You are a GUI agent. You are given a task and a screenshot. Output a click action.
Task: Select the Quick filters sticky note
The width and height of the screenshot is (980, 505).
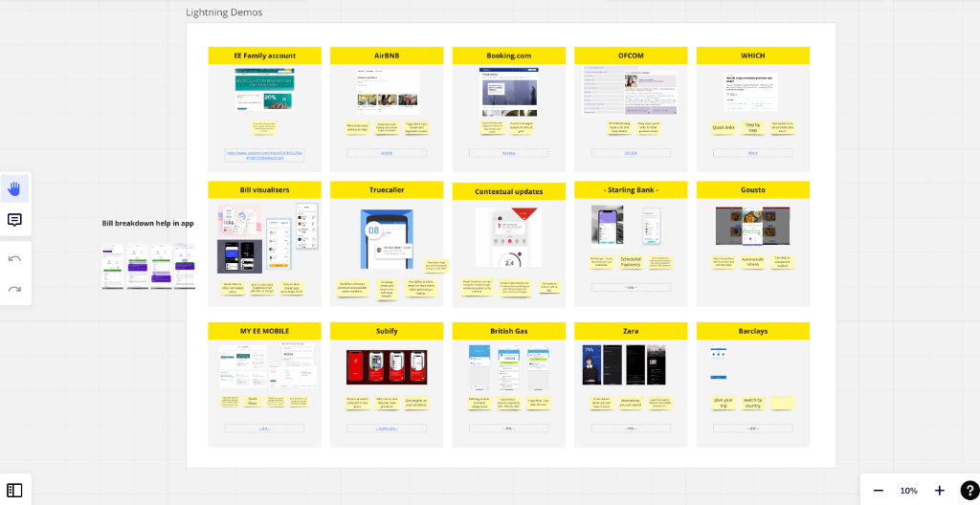click(253, 402)
